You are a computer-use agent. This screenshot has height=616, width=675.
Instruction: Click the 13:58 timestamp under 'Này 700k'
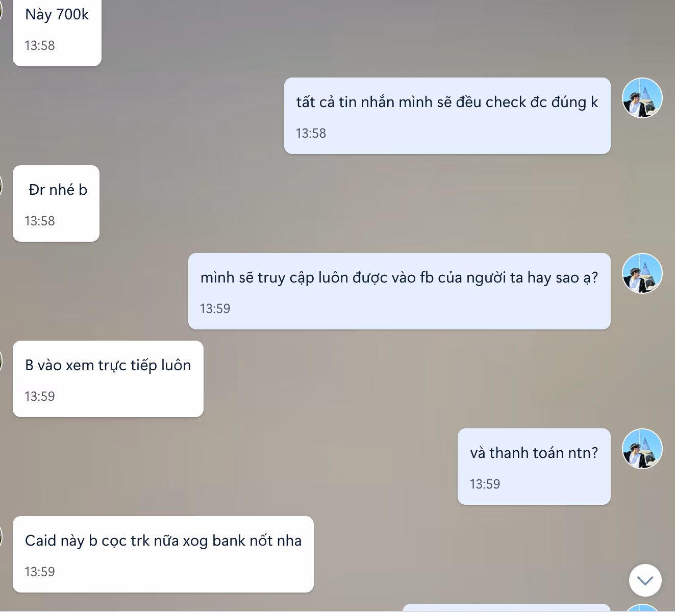40,45
